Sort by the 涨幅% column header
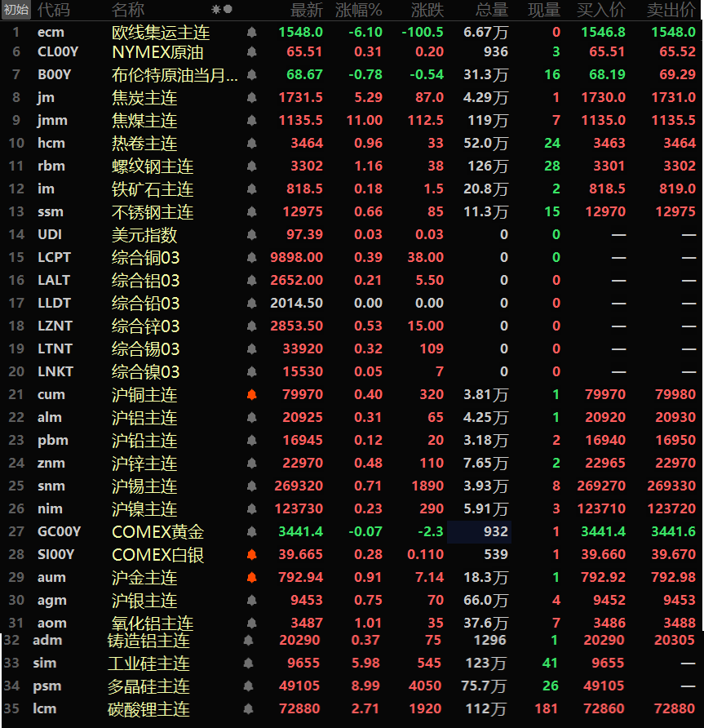 pos(359,10)
